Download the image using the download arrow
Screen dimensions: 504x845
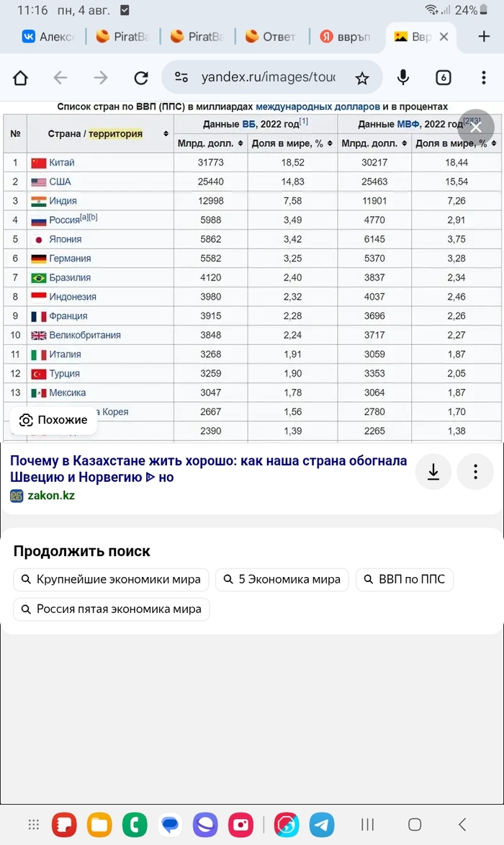(433, 472)
